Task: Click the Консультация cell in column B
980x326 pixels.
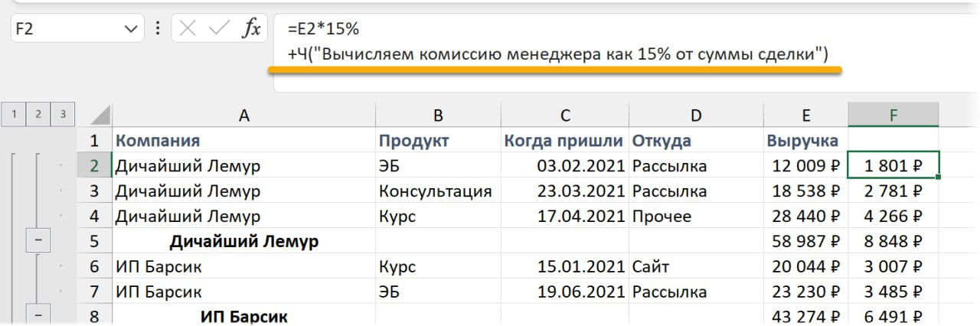Action: click(436, 191)
